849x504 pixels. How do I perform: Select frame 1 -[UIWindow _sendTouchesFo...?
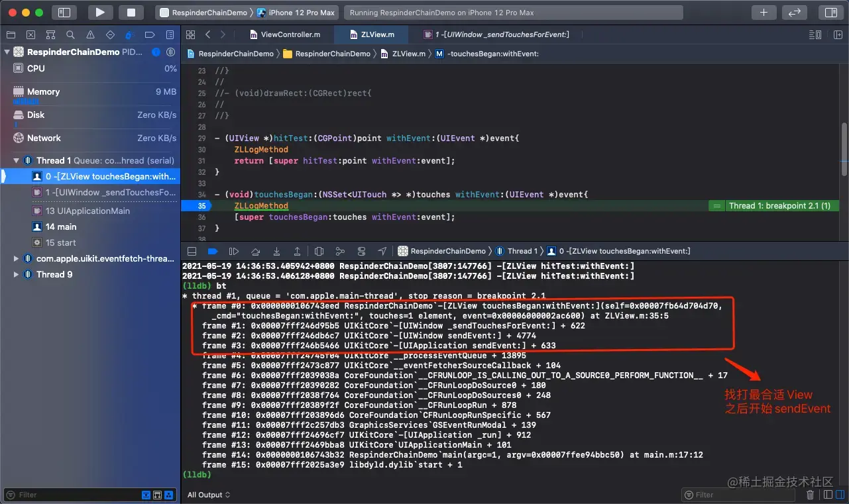click(x=90, y=192)
